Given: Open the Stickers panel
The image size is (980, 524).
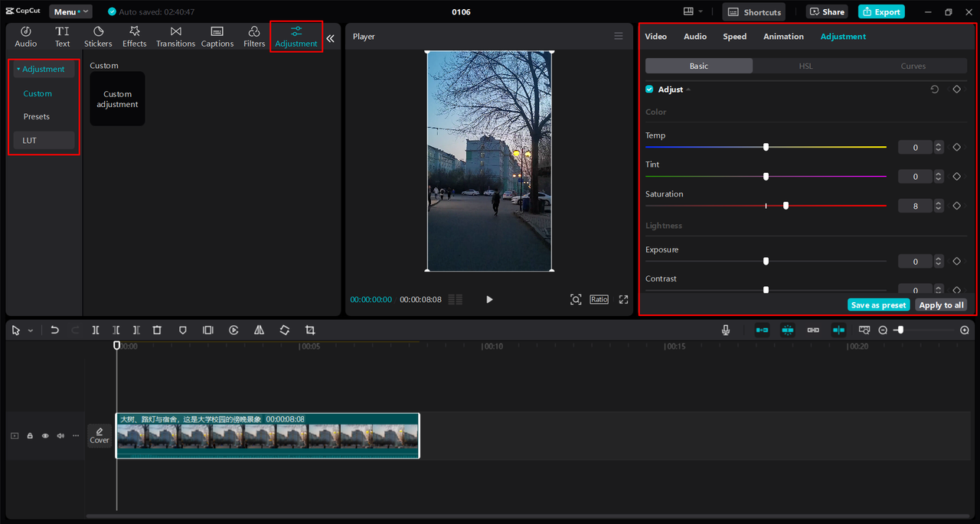Looking at the screenshot, I should point(98,37).
